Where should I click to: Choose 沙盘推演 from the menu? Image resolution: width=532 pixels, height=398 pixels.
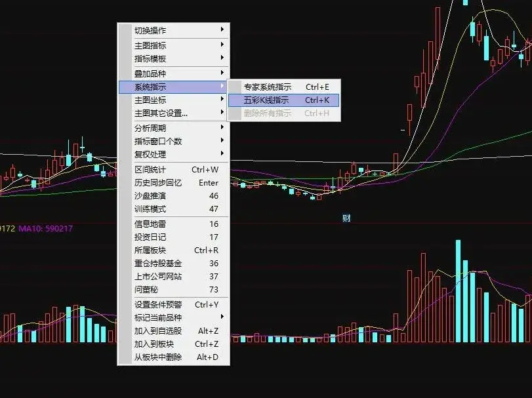[174, 195]
